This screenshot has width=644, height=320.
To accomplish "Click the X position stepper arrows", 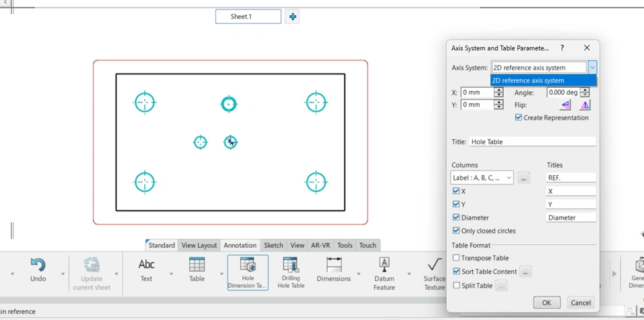I will [x=498, y=93].
